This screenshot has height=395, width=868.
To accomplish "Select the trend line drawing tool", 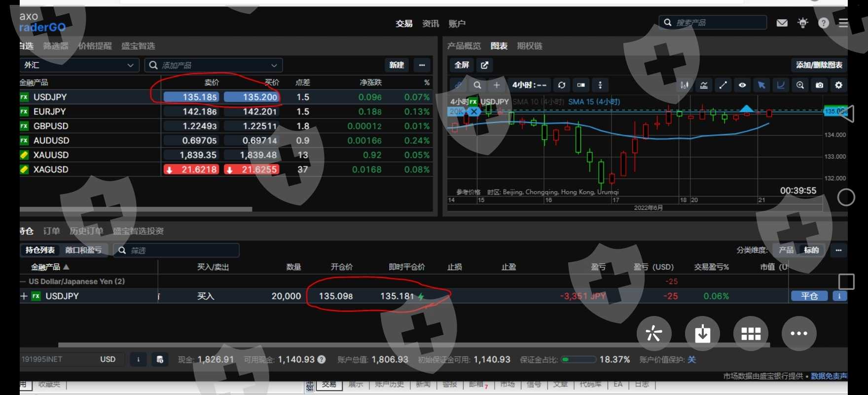I will (723, 85).
